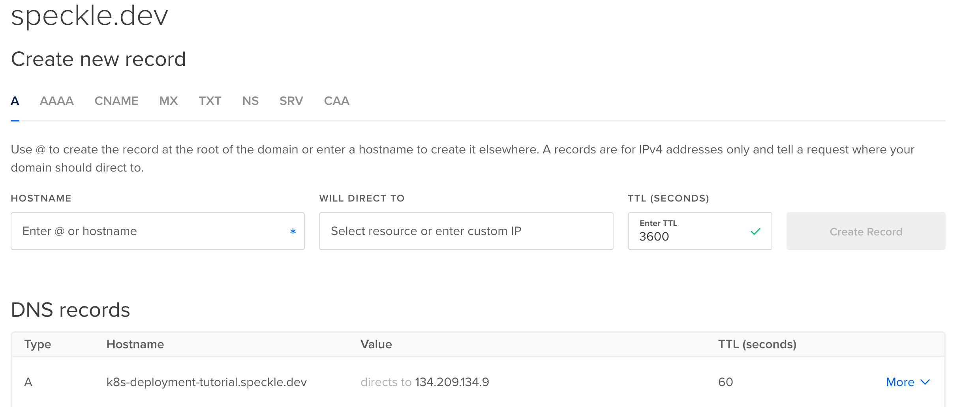Image resolution: width=980 pixels, height=407 pixels.
Task: Switch to the SRV record tab
Action: (x=291, y=101)
